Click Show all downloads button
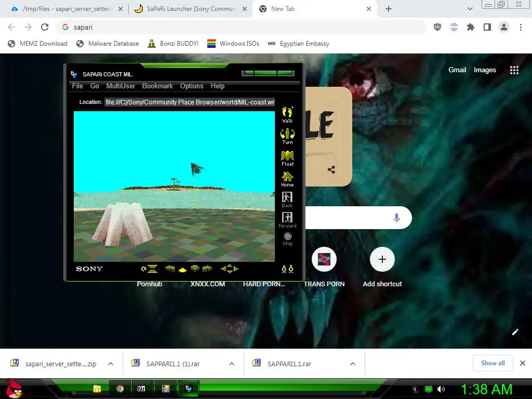Viewport: 532px width, 399px height. (493, 363)
